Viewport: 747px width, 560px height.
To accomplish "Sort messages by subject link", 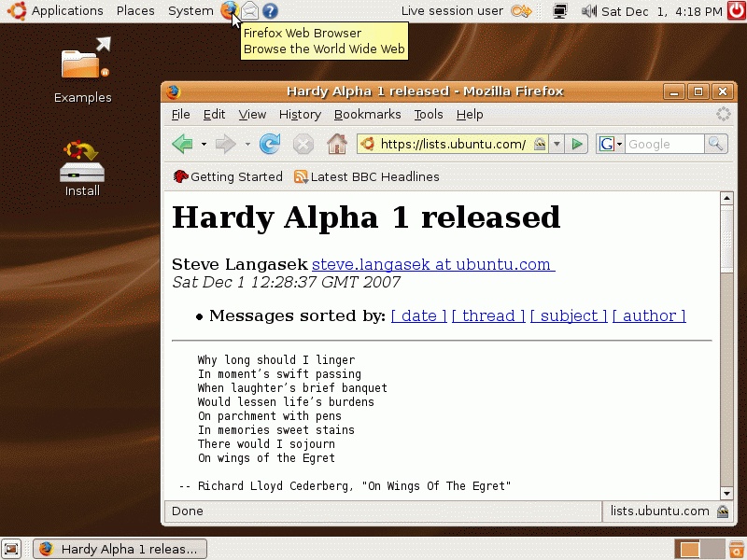I will (x=569, y=315).
